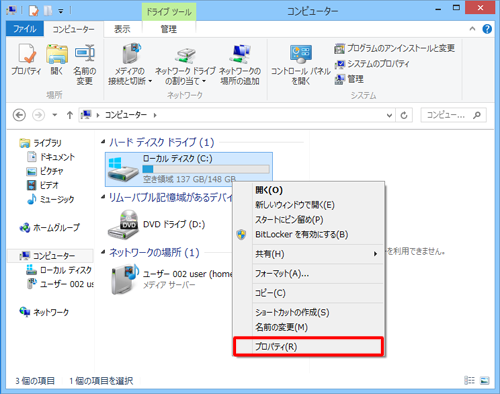Select ドキュメント in the navigation pane

(x=51, y=157)
